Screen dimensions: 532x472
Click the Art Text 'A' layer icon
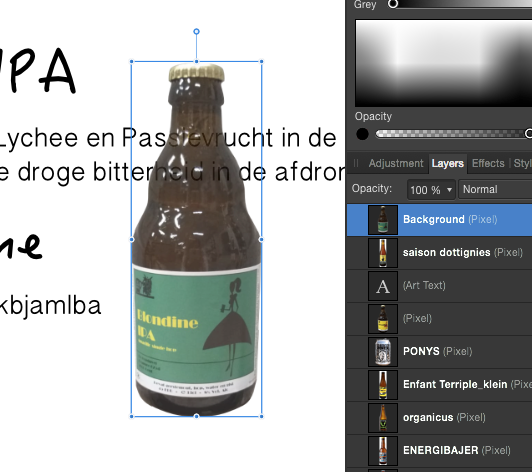point(383,286)
